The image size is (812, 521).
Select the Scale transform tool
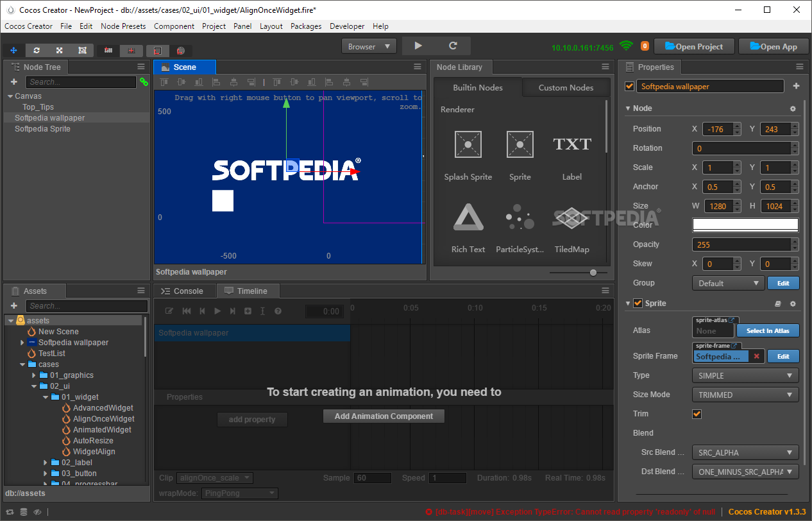59,51
